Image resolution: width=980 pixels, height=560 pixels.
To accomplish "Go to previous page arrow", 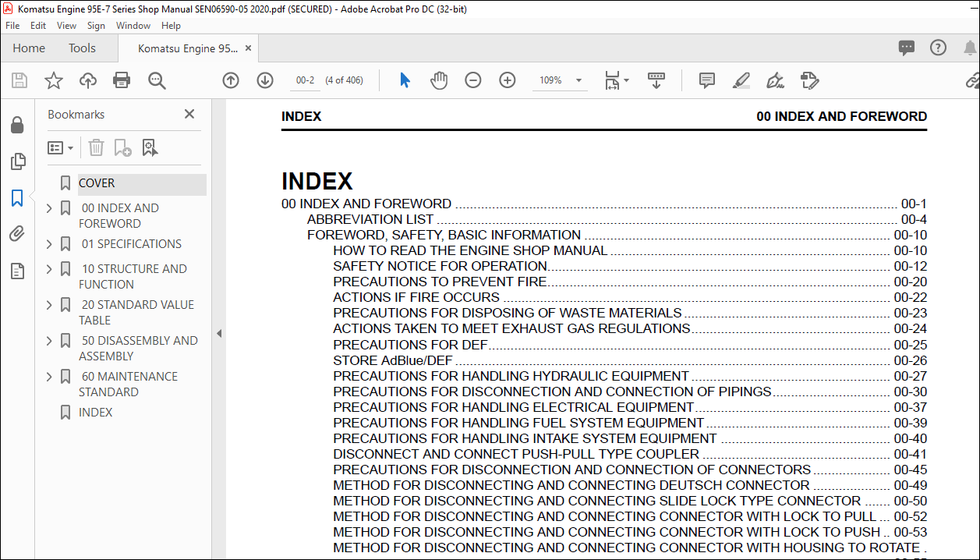I will click(231, 80).
